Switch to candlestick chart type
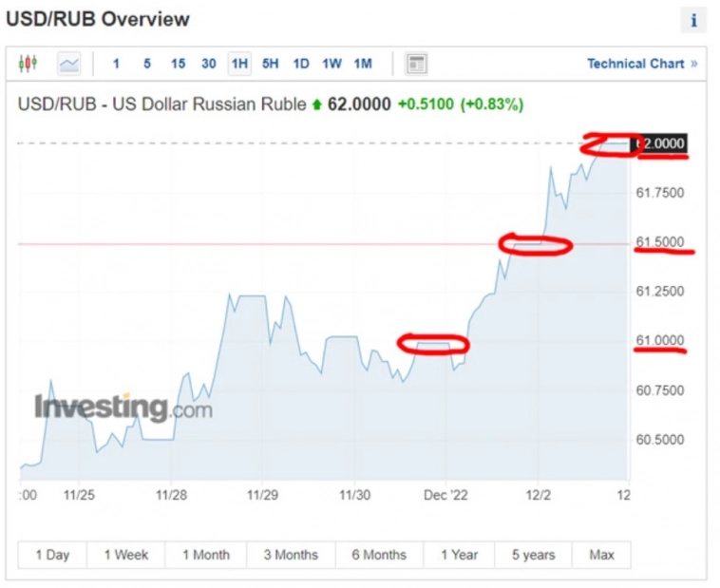 pos(28,64)
